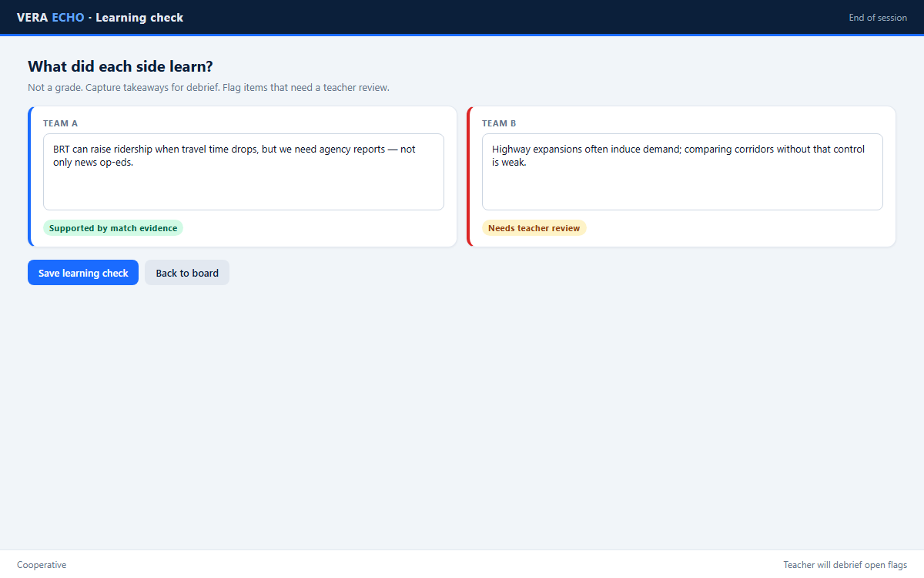Go back to board
The image size is (924, 578).
tap(187, 273)
